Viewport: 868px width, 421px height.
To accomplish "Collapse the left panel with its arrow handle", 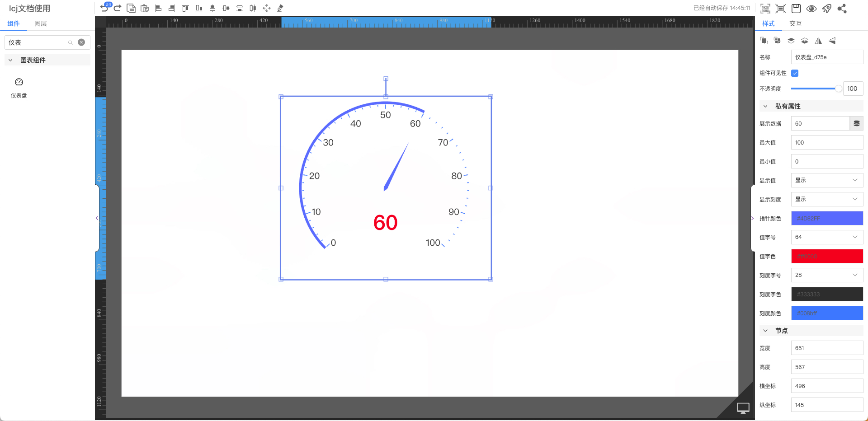I will pyautogui.click(x=97, y=218).
